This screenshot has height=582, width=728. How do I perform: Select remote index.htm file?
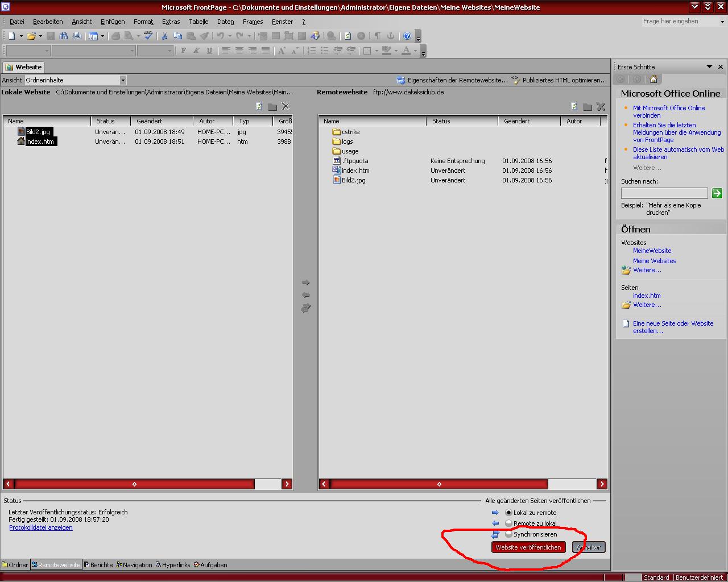[351, 171]
